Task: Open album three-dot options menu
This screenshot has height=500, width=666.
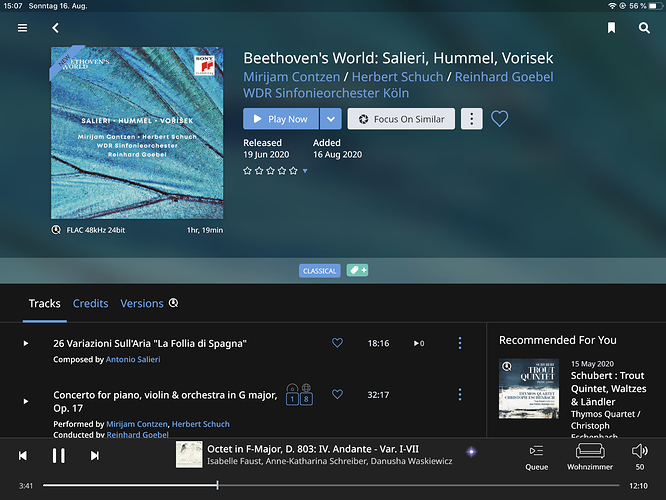Action: point(471,119)
